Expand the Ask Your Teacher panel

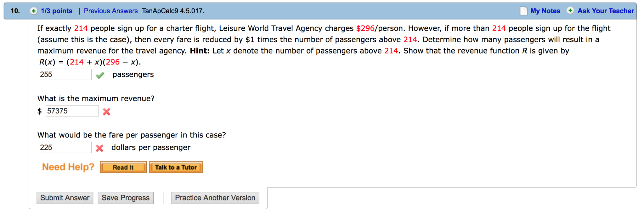click(x=605, y=11)
